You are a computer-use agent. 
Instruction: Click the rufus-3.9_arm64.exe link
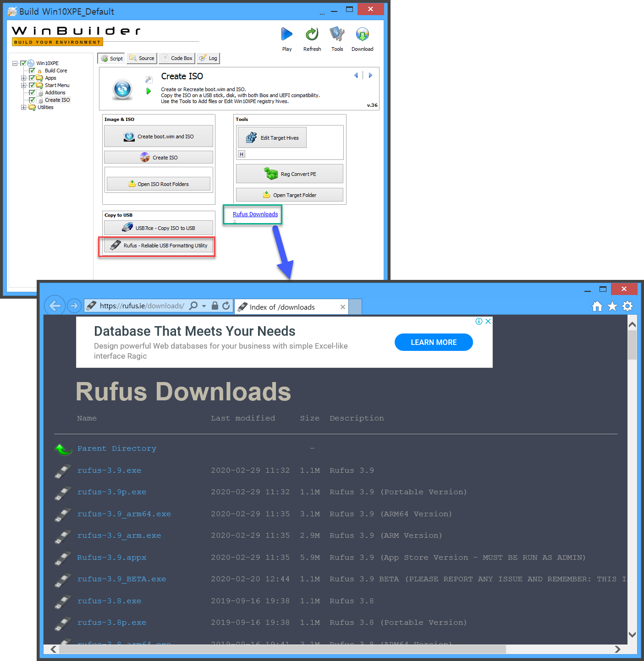[124, 514]
